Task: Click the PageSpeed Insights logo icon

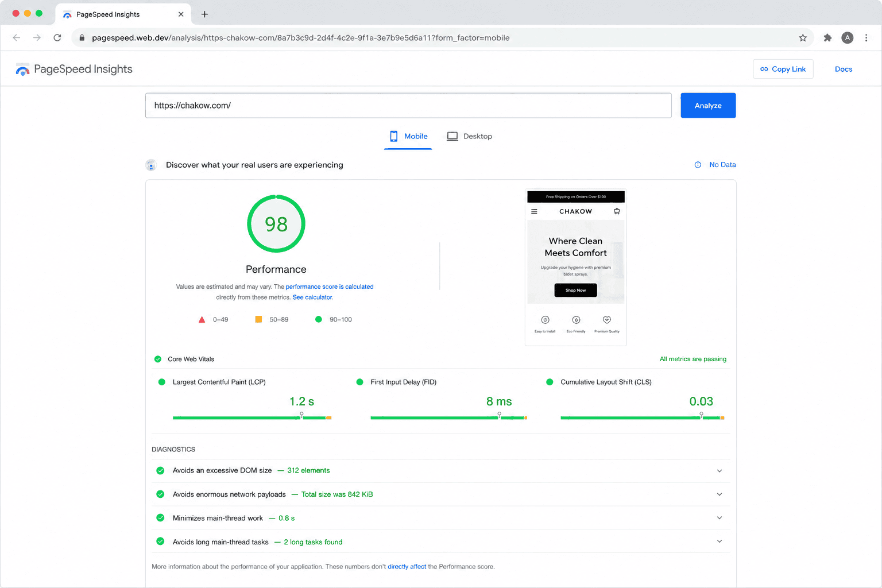Action: [x=22, y=69]
